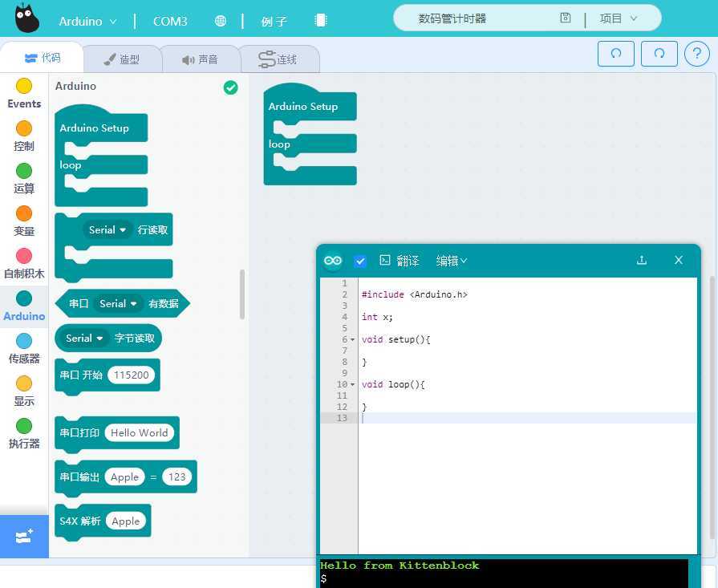Image resolution: width=718 pixels, height=588 pixels.
Task: Open the 编辑 dropdown in code panel
Action: [x=452, y=261]
